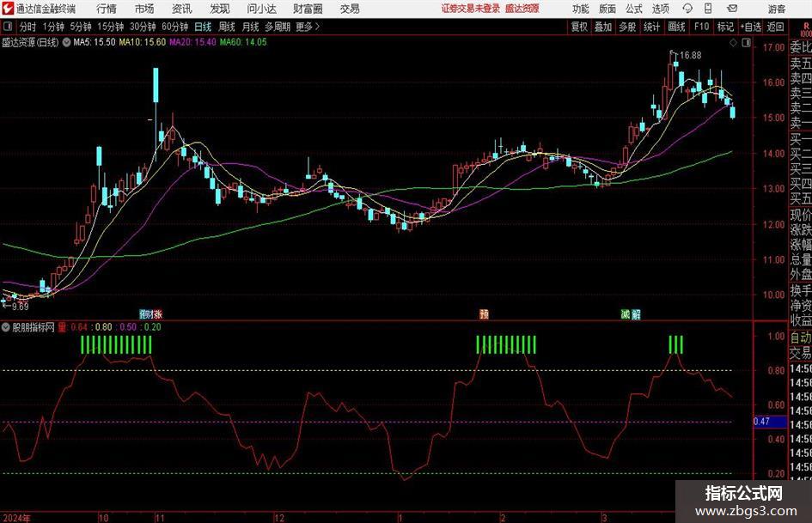The image size is (812, 523).
Task: Click the red R 1000 corner icon
Action: coord(806,29)
